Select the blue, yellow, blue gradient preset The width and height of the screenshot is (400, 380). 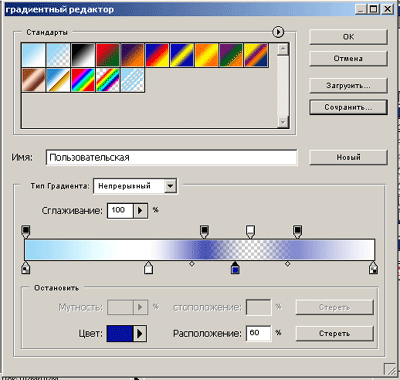point(182,55)
